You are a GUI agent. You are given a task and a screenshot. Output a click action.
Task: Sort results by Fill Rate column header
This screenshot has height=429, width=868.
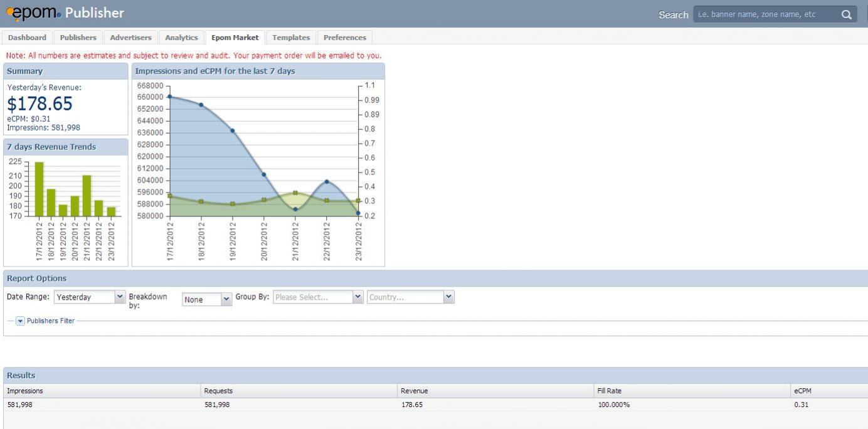610,391
